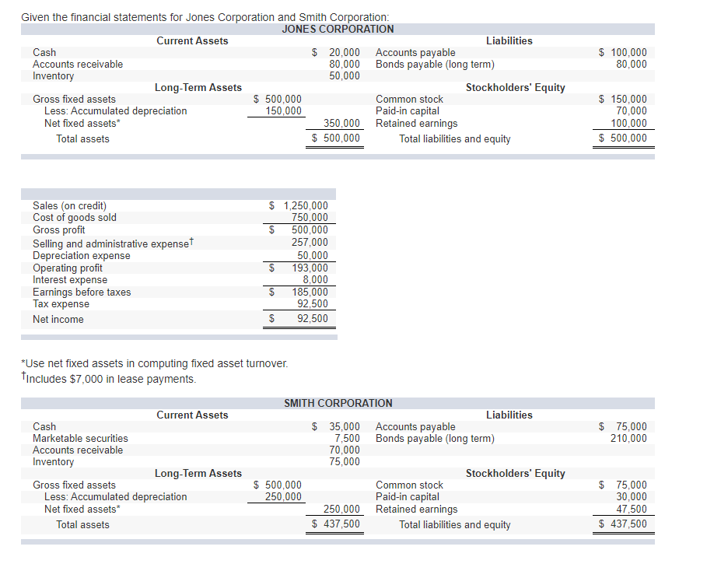Click Smith Bonds payable 210,000
Screen dimensions: 728x564
coord(628,438)
